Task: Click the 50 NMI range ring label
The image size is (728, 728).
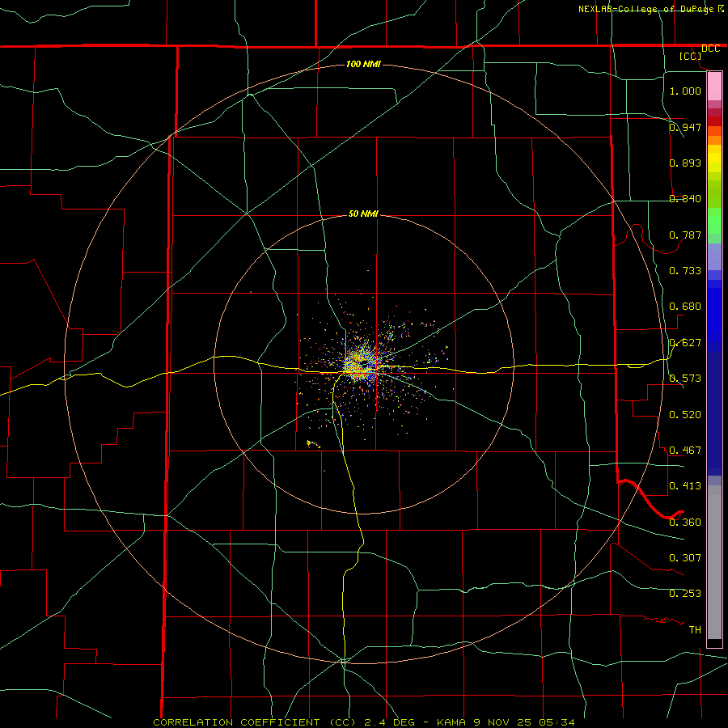Action: coord(363,214)
